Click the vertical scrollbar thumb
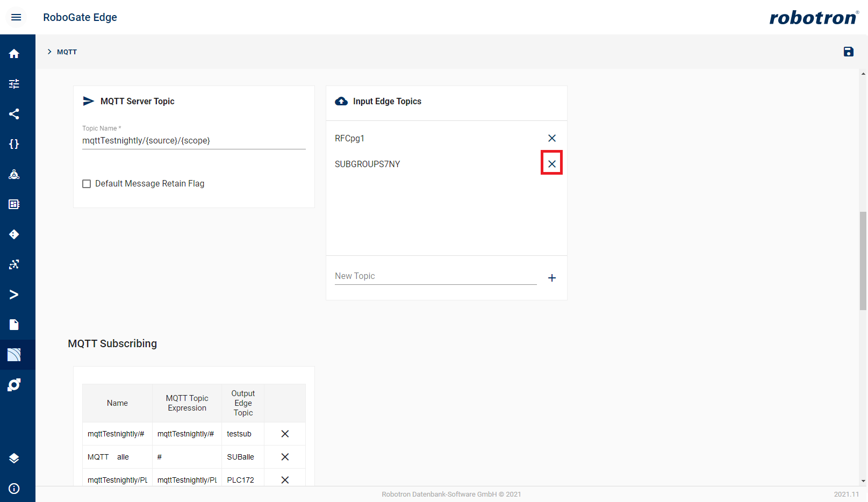This screenshot has width=868, height=502. (863, 261)
